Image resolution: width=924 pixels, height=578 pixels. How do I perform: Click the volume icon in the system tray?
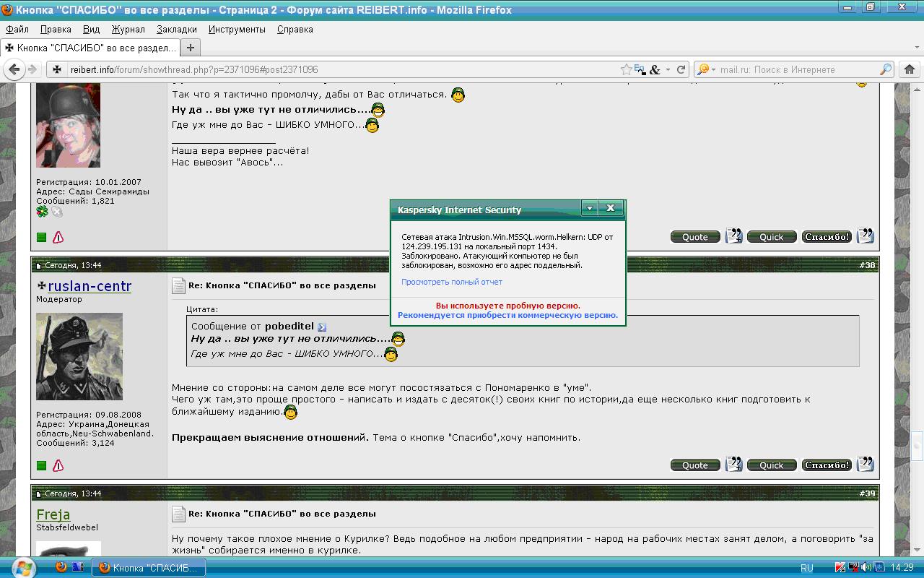pyautogui.click(x=866, y=568)
